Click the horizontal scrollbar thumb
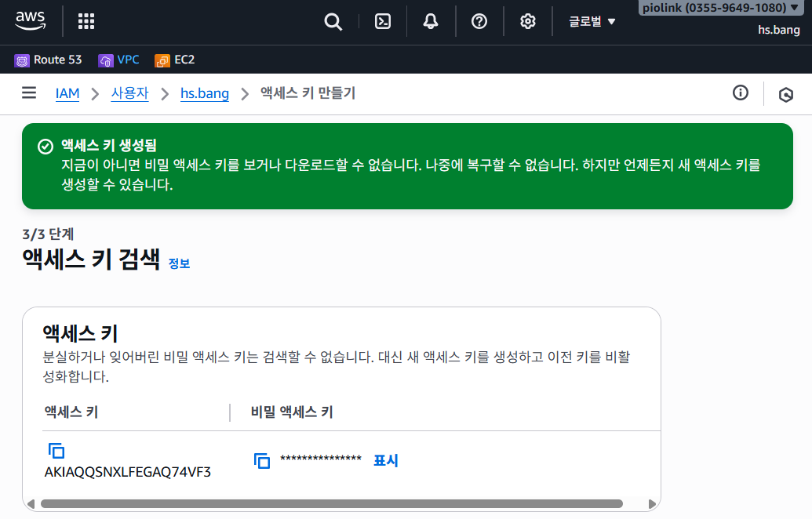Screen dimensions: 812x519 pyautogui.click(x=331, y=503)
